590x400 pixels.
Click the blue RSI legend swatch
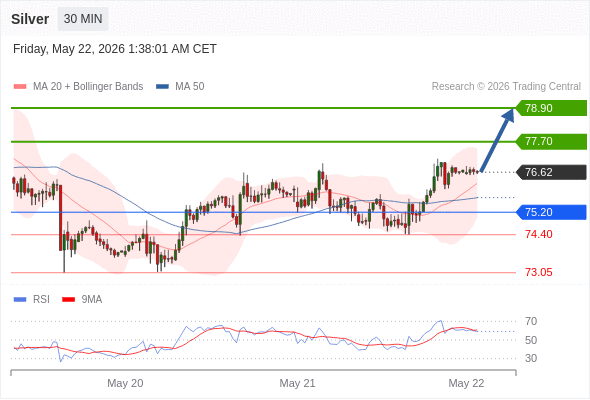point(20,300)
